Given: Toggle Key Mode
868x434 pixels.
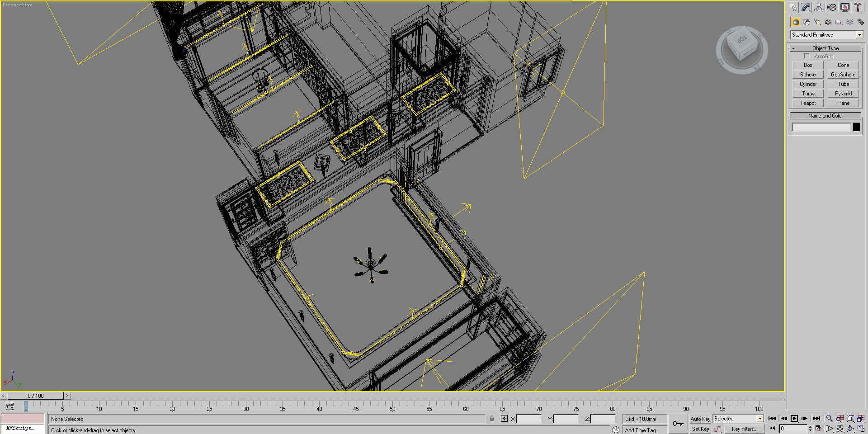Looking at the screenshot, I should click(x=772, y=429).
